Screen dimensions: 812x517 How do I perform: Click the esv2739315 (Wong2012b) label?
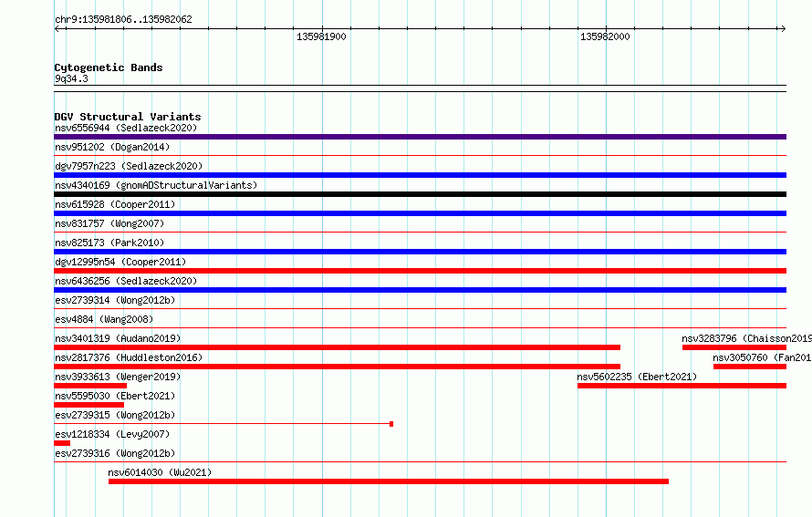click(x=115, y=415)
